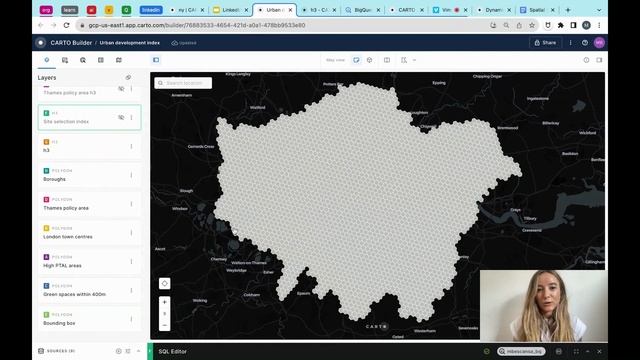Select the London town centres layer
640x360 pixels.
pyautogui.click(x=89, y=233)
